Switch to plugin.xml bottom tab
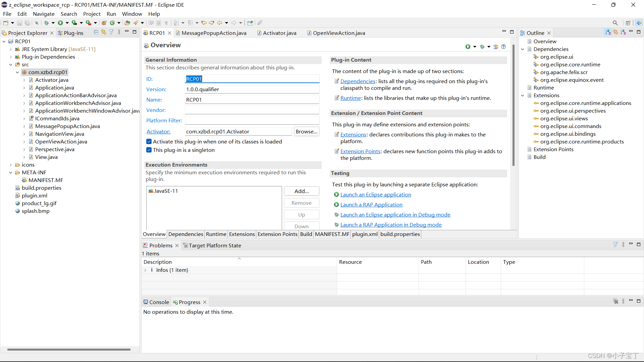The width and height of the screenshot is (644, 362). click(365, 234)
